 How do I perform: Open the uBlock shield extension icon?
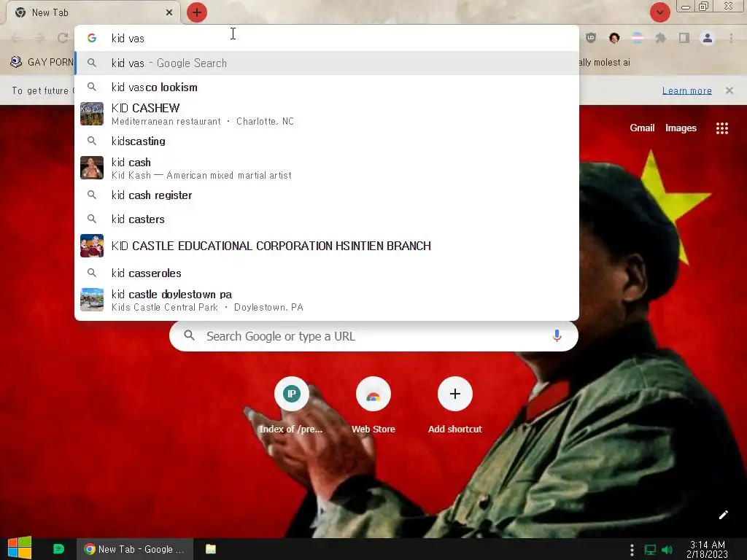(591, 38)
